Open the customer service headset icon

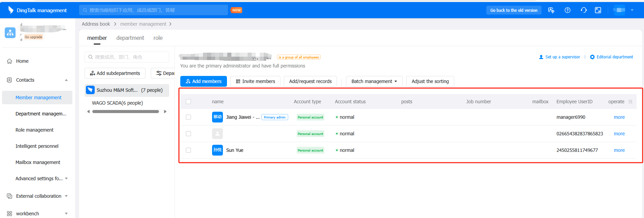point(583,10)
